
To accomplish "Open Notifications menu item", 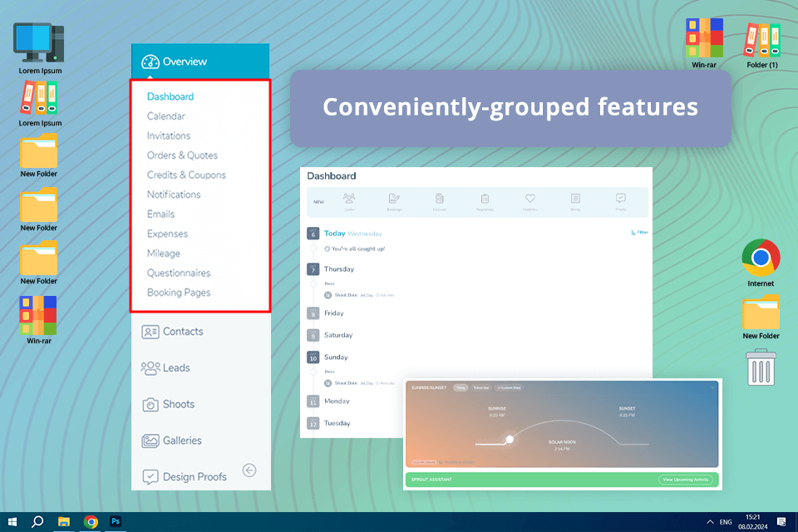I will point(174,195).
